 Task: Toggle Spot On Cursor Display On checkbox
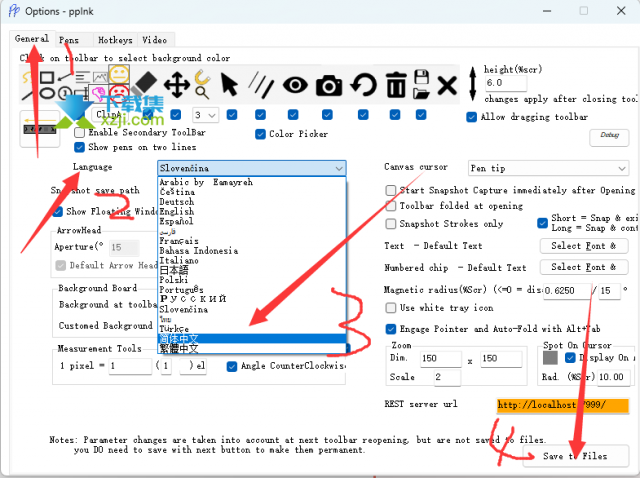point(570,358)
